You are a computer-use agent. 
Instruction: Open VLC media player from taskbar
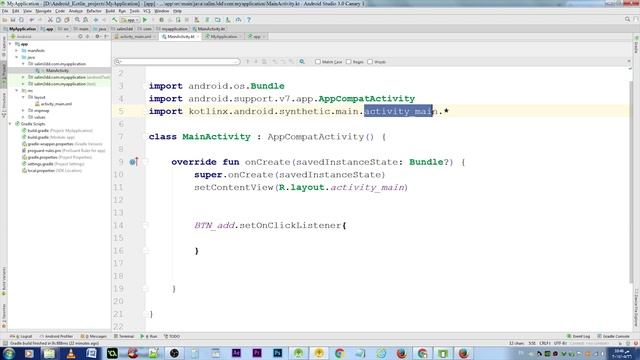[x=71, y=353]
